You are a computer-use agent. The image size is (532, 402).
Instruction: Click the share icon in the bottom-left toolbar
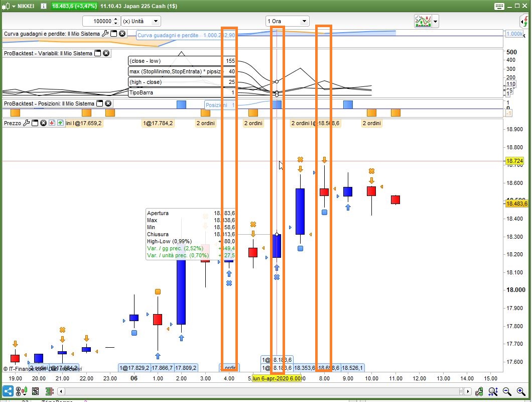click(8, 391)
